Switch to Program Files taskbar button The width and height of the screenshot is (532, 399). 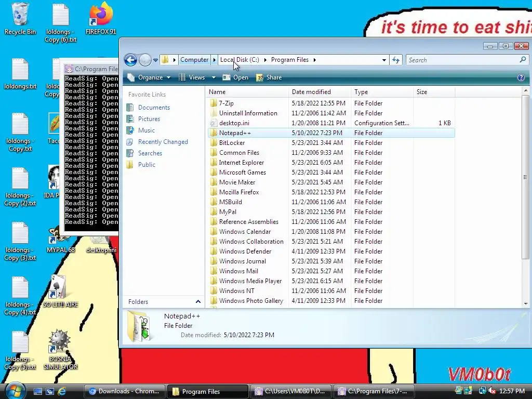pos(208,391)
